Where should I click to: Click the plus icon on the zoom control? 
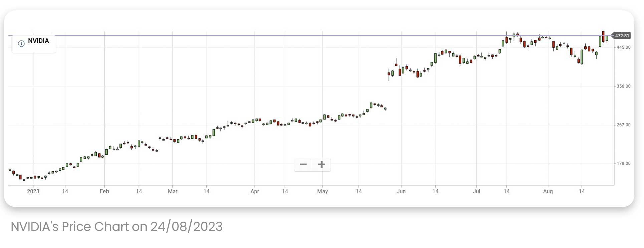pyautogui.click(x=321, y=164)
